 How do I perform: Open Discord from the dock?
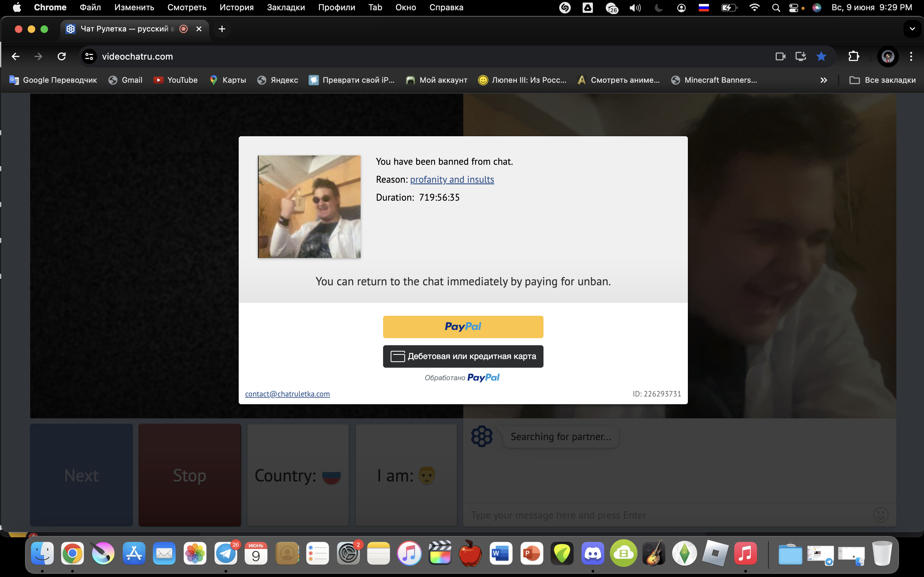(593, 553)
